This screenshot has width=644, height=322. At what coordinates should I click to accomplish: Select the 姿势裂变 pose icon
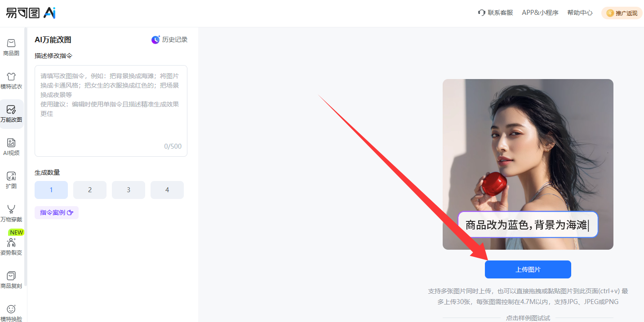coord(11,243)
